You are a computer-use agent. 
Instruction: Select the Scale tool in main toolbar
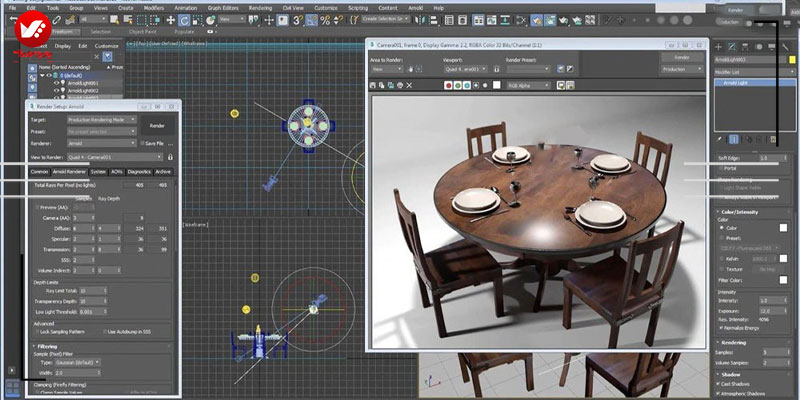(x=197, y=20)
